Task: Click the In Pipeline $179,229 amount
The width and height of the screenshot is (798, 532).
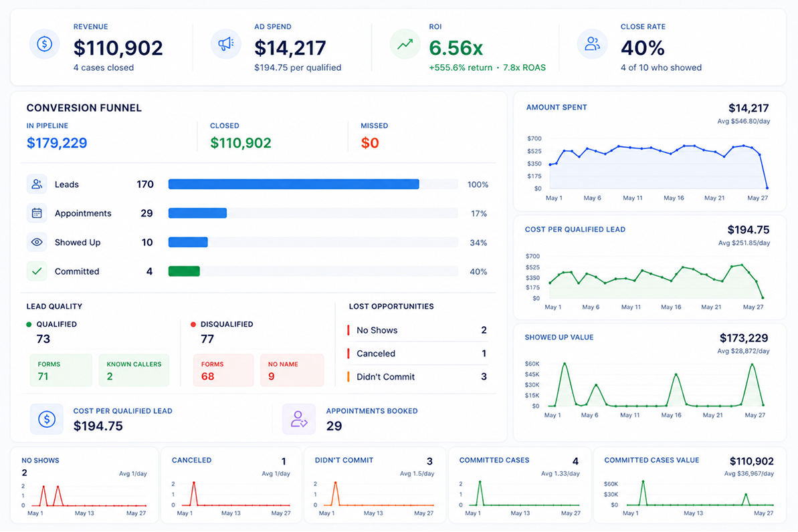Action: 57,143
